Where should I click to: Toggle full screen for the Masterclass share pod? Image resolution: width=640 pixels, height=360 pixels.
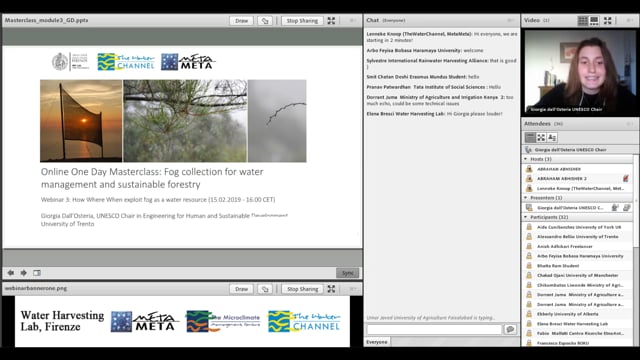pyautogui.click(x=331, y=20)
